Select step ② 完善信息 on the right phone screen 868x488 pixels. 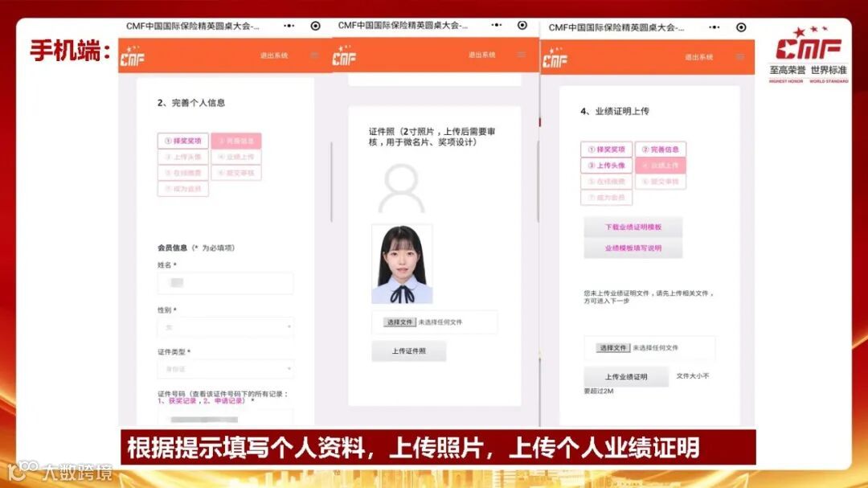[661, 149]
